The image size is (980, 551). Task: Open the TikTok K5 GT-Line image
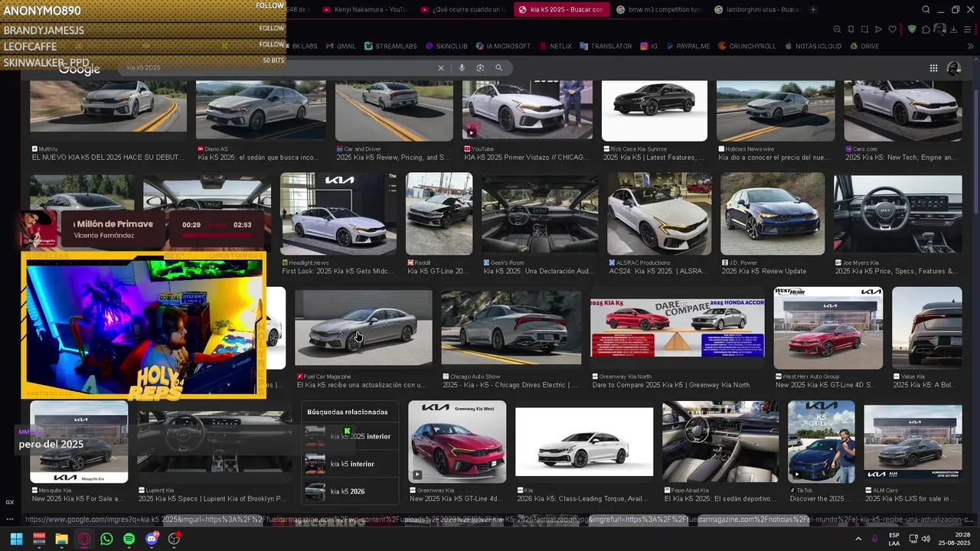[x=822, y=442]
